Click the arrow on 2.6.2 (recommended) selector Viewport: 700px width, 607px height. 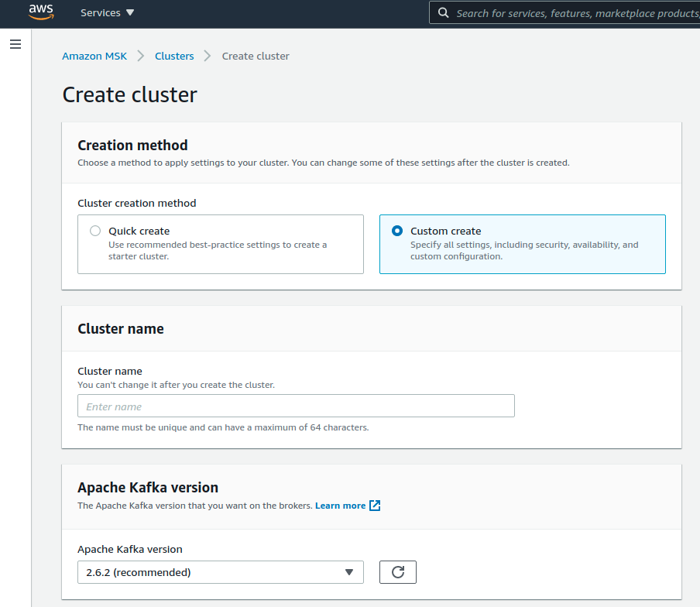point(348,572)
